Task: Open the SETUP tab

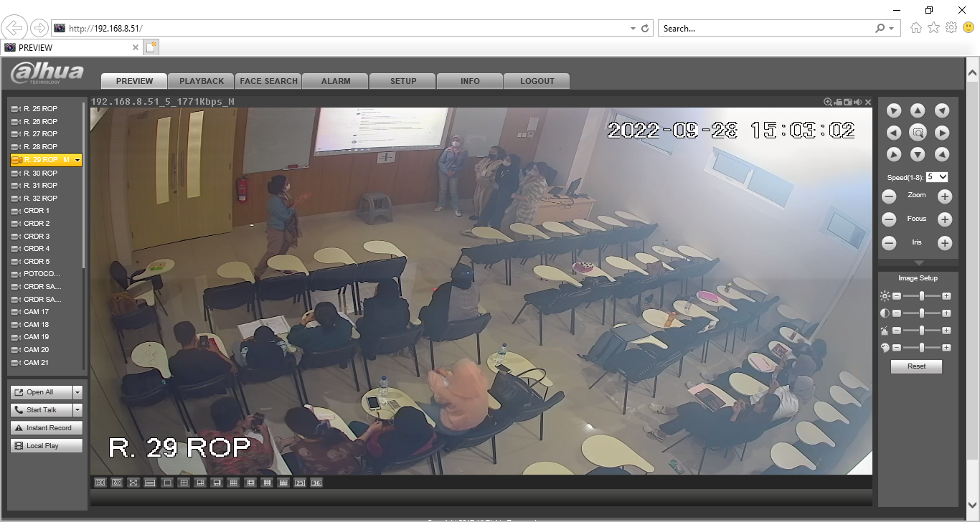Action: pyautogui.click(x=403, y=81)
